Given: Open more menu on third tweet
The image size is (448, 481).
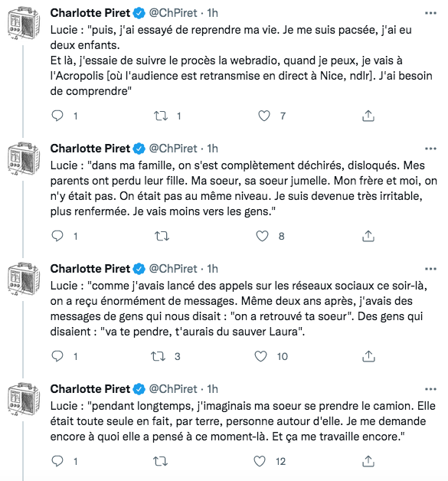Looking at the screenshot, I should 430,269.
